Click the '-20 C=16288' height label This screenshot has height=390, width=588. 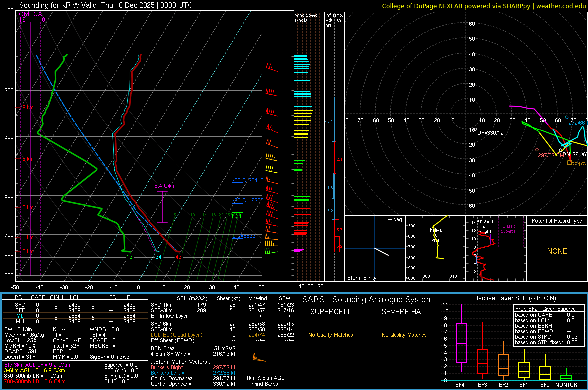[x=248, y=200]
